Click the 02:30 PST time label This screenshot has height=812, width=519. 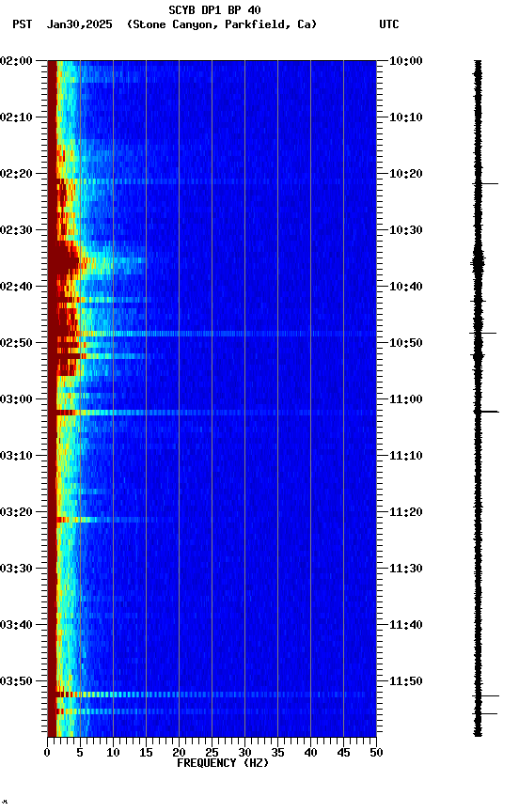click(16, 230)
